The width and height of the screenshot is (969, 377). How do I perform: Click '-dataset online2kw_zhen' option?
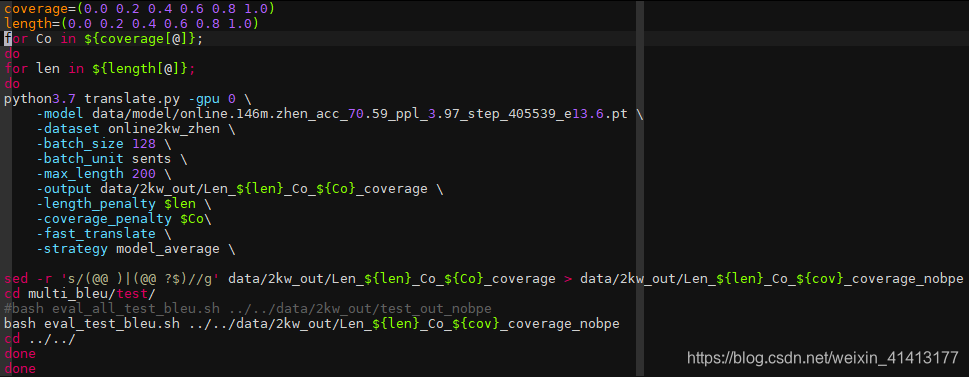(x=136, y=129)
